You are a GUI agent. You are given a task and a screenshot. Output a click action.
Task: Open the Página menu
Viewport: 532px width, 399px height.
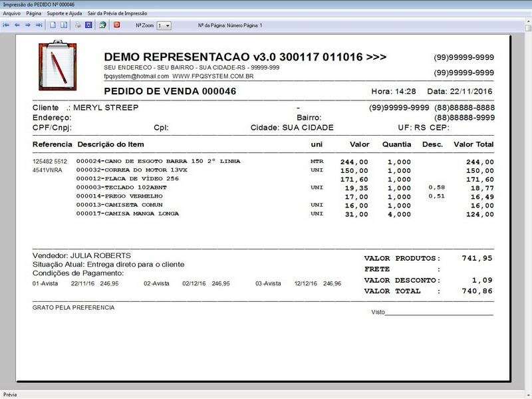point(34,13)
